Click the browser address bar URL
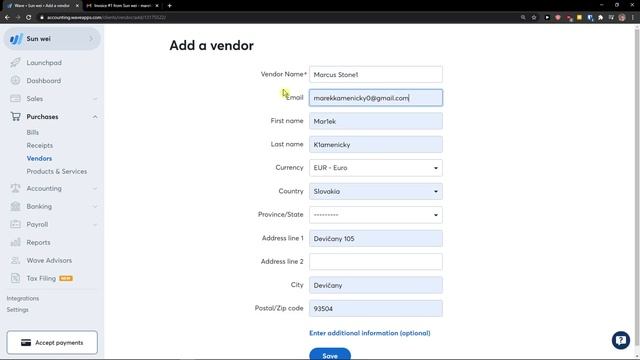The width and height of the screenshot is (640, 360). tap(106, 18)
